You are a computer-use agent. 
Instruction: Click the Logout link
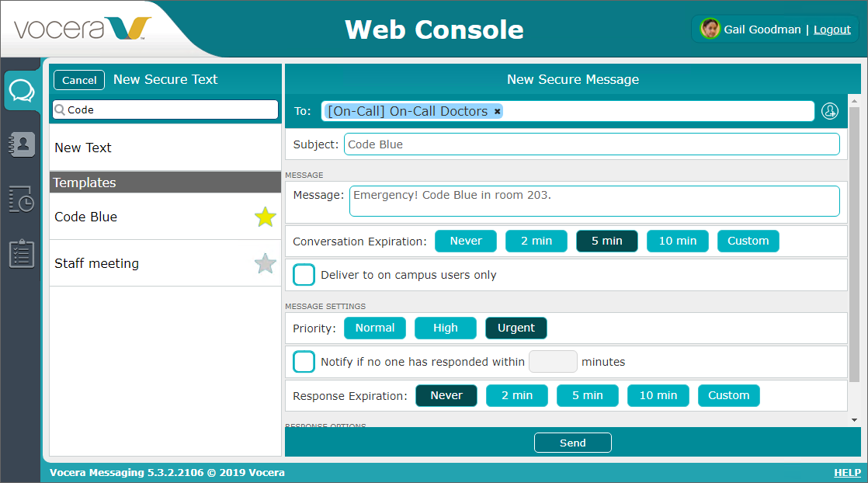pyautogui.click(x=832, y=30)
